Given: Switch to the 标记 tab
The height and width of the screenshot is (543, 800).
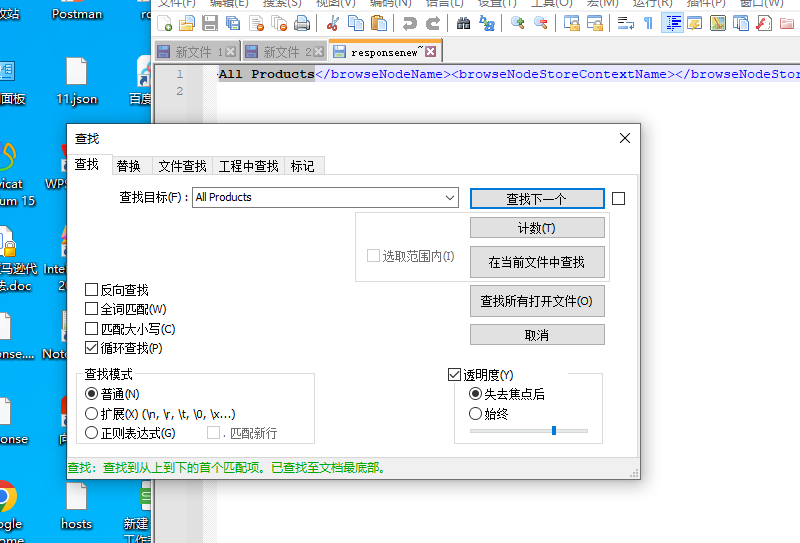Looking at the screenshot, I should coord(303,166).
